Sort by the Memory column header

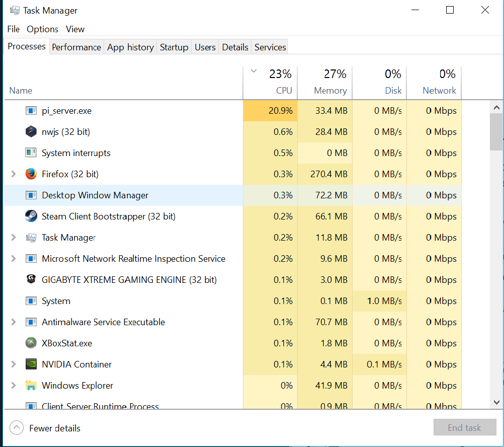click(325, 83)
